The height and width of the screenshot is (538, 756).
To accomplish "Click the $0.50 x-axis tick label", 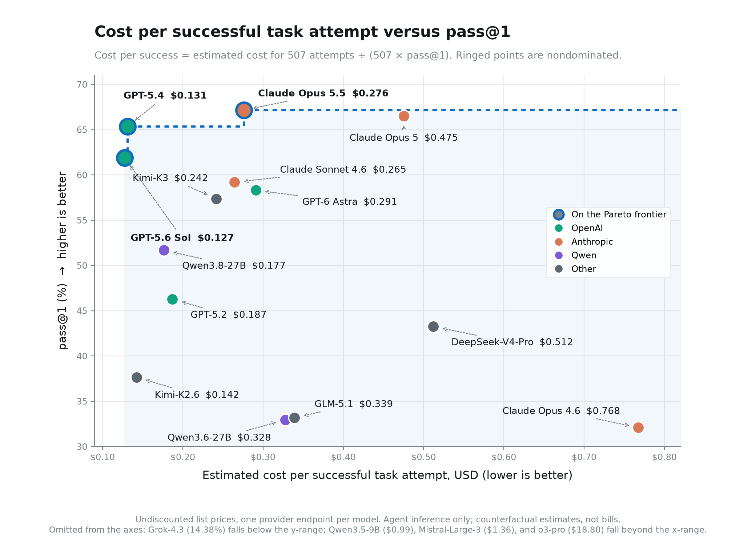I will pos(423,457).
